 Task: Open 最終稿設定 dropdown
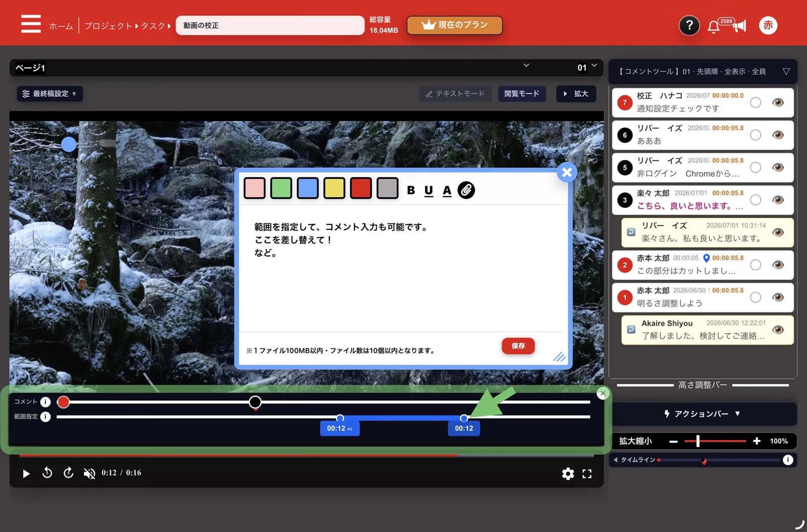pos(50,94)
